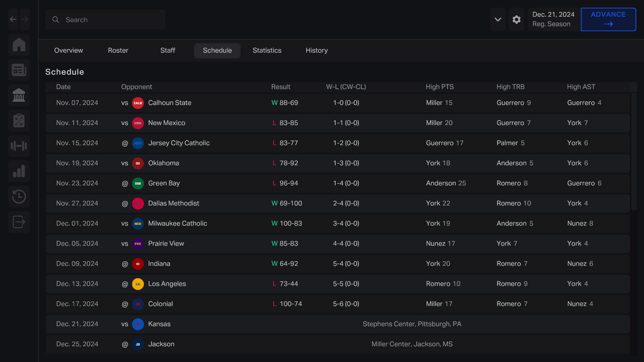644x362 pixels.
Task: Click the home icon in sidebar
Action: click(19, 45)
